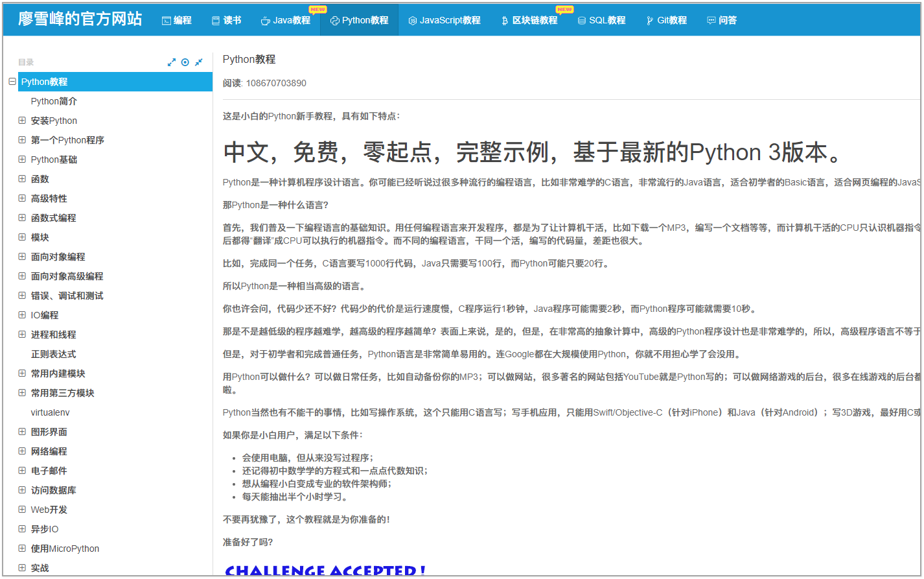The width and height of the screenshot is (924, 579).
Task: Click the locate-current-page target icon
Action: click(x=185, y=62)
